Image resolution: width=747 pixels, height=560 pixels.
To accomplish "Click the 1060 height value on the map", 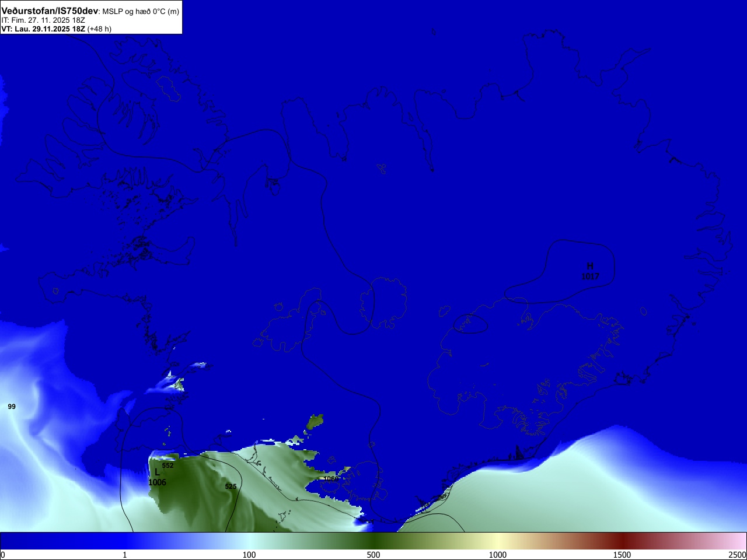I will pyautogui.click(x=331, y=479).
